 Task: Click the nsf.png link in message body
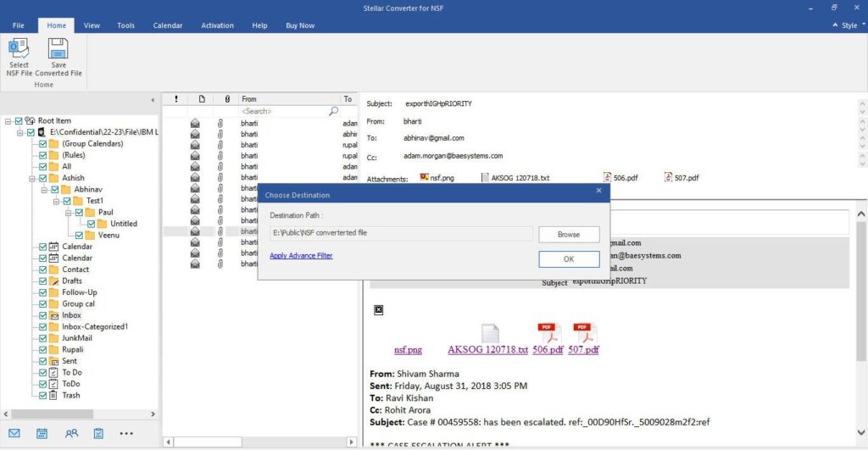click(x=408, y=350)
